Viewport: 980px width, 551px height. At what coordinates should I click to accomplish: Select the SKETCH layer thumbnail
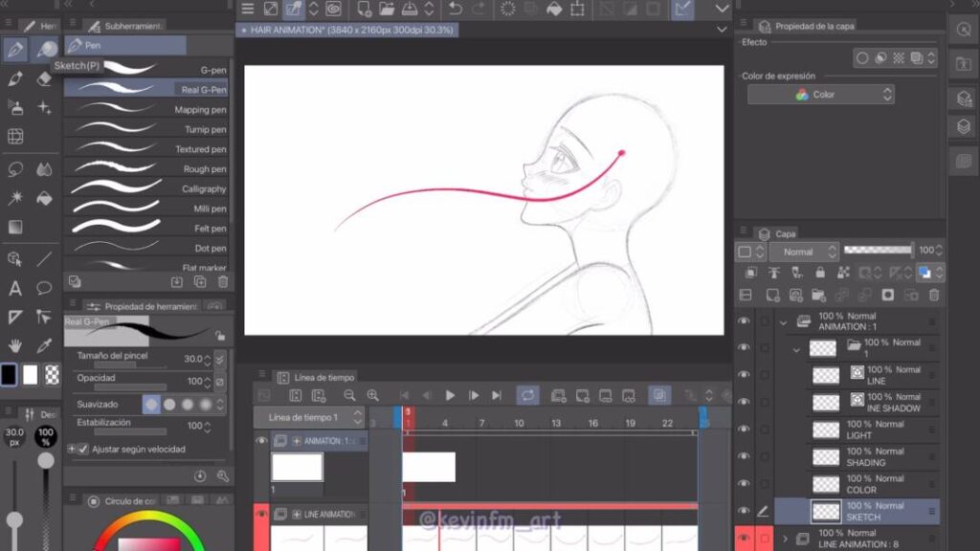pos(826,512)
